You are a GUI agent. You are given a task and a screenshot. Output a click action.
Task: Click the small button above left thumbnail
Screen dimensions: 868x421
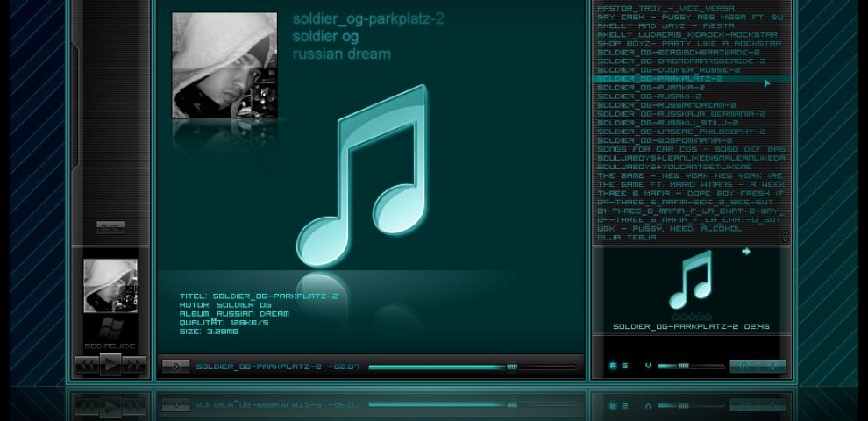[110, 226]
